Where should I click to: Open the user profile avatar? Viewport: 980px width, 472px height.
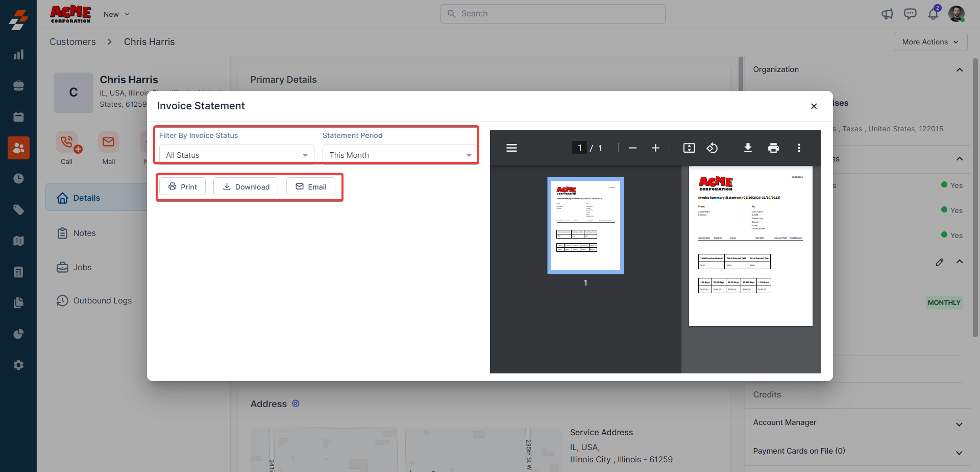957,14
